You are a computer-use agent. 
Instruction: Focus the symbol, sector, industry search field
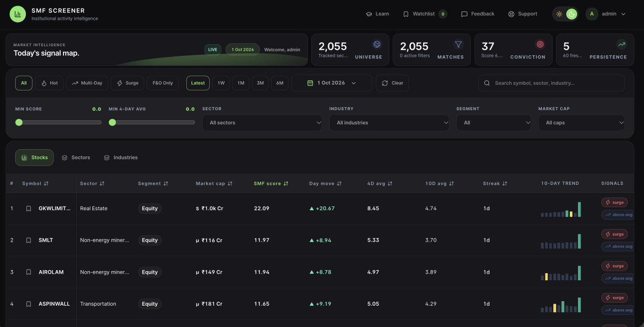(x=552, y=83)
